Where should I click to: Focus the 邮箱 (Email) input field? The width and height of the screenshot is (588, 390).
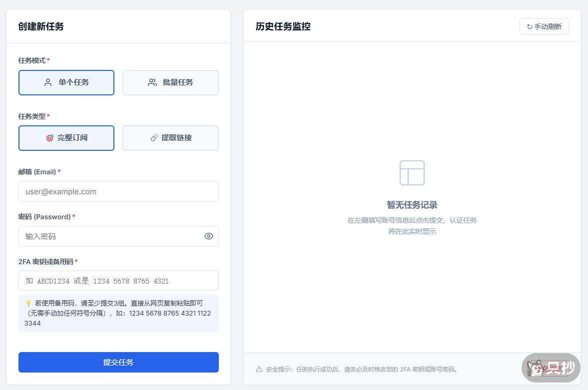pyautogui.click(x=118, y=191)
